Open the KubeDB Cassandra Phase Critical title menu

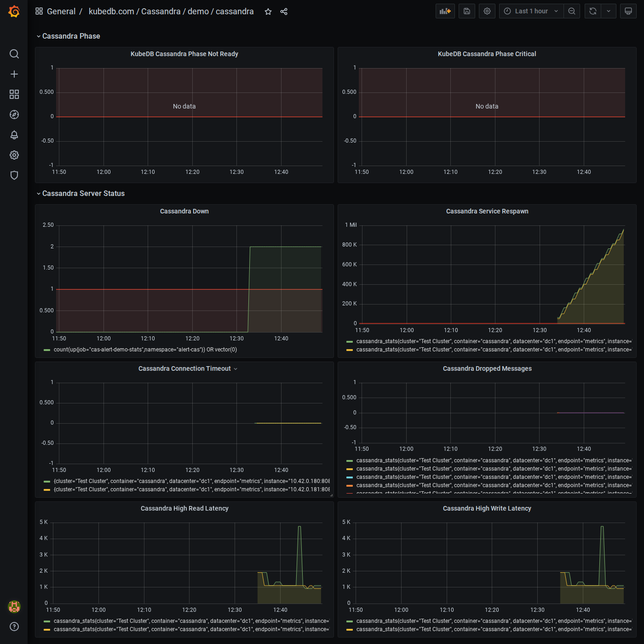[487, 54]
